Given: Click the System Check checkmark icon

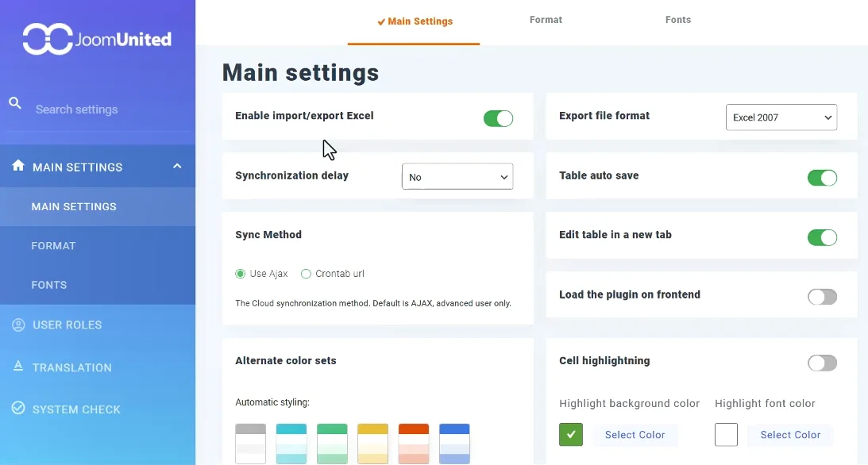Looking at the screenshot, I should pyautogui.click(x=18, y=408).
